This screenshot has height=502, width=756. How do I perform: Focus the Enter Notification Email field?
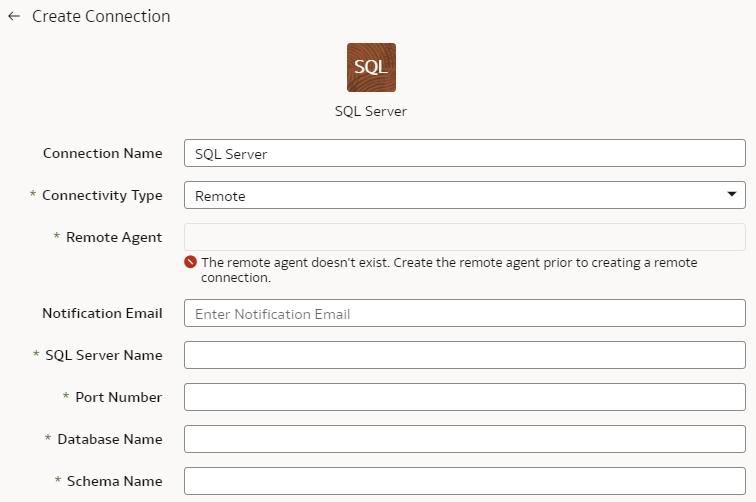[x=465, y=313]
